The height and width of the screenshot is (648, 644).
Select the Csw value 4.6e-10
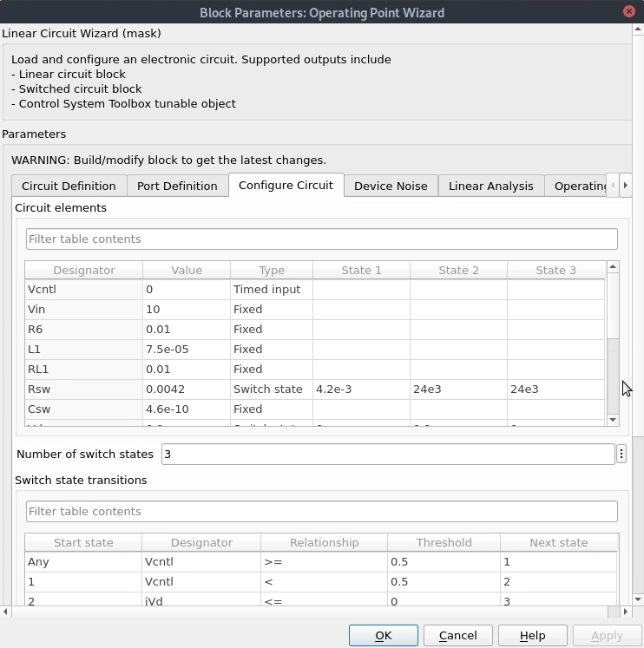[x=187, y=409]
